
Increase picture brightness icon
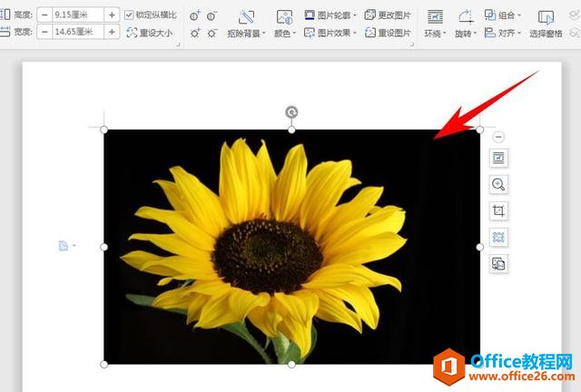point(195,34)
